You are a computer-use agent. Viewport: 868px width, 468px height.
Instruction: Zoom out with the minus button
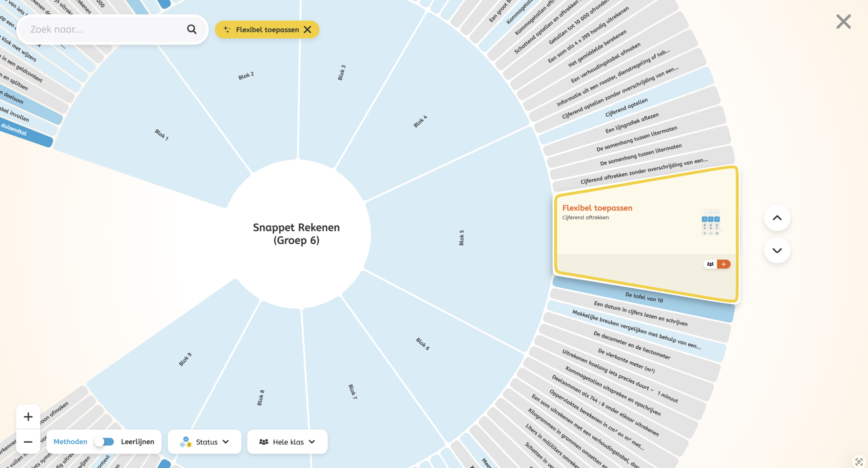pyautogui.click(x=28, y=442)
